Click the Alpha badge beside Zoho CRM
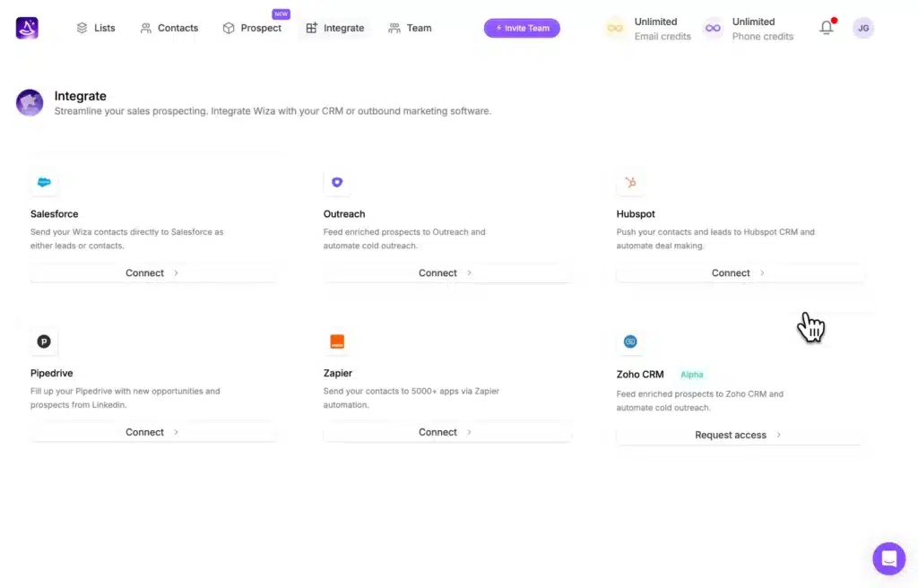This screenshot has width=918, height=588. tap(691, 375)
